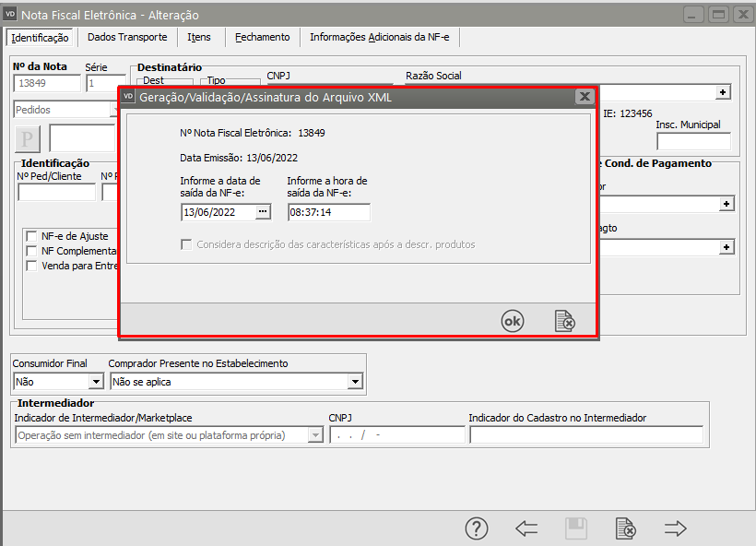The width and height of the screenshot is (756, 546).
Task: Click the cancel document icon in XML dialog
Action: pos(564,320)
